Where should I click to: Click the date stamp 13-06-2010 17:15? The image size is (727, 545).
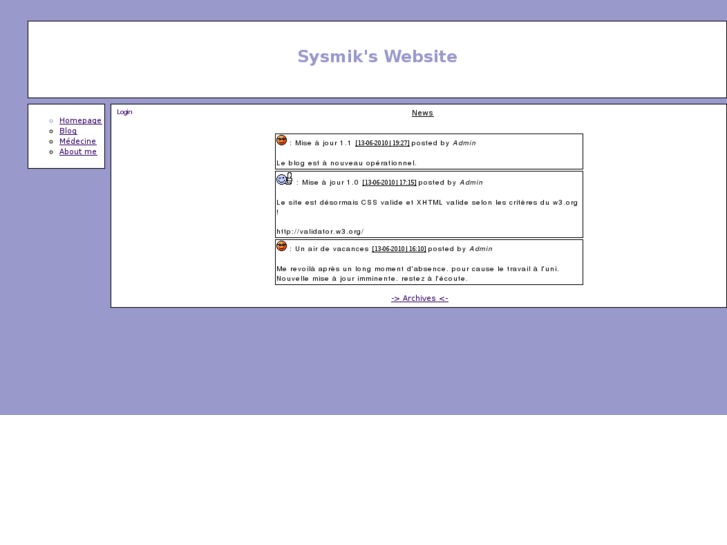(389, 182)
